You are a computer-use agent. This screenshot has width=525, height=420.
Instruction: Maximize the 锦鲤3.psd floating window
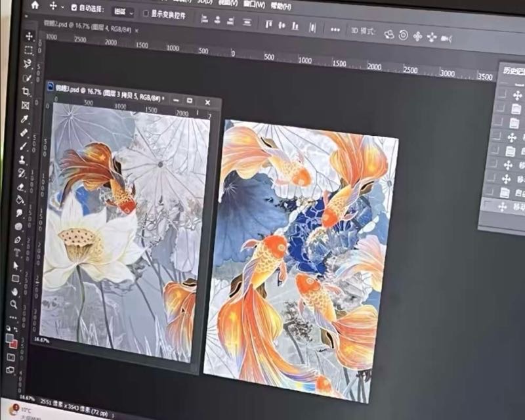(189, 100)
